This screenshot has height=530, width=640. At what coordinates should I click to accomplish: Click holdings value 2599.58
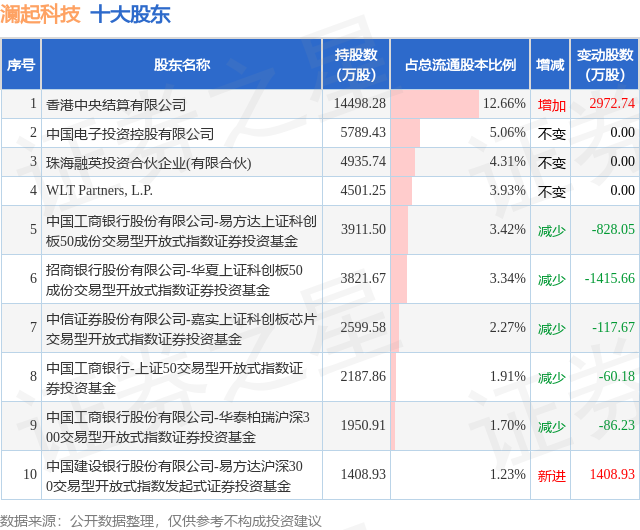(363, 327)
